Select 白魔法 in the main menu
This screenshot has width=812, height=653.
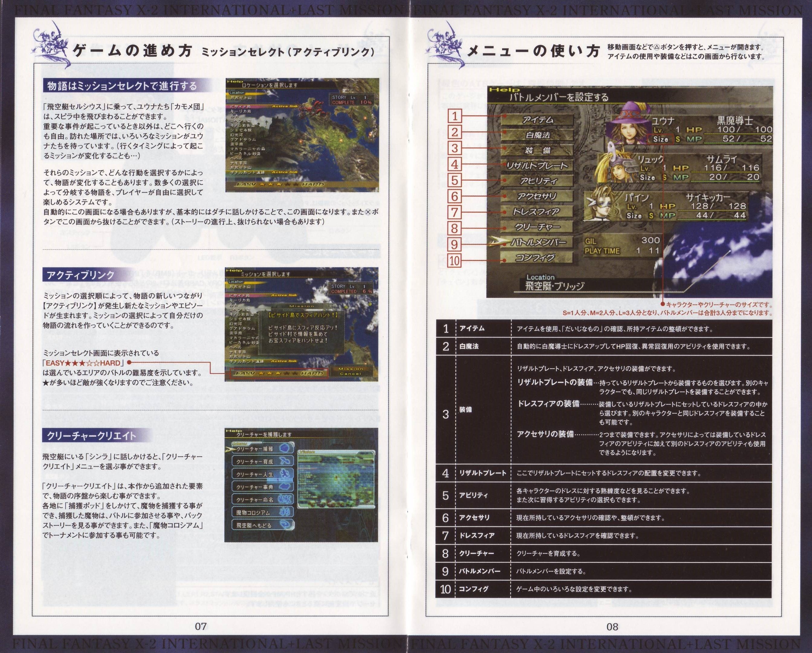tap(537, 135)
